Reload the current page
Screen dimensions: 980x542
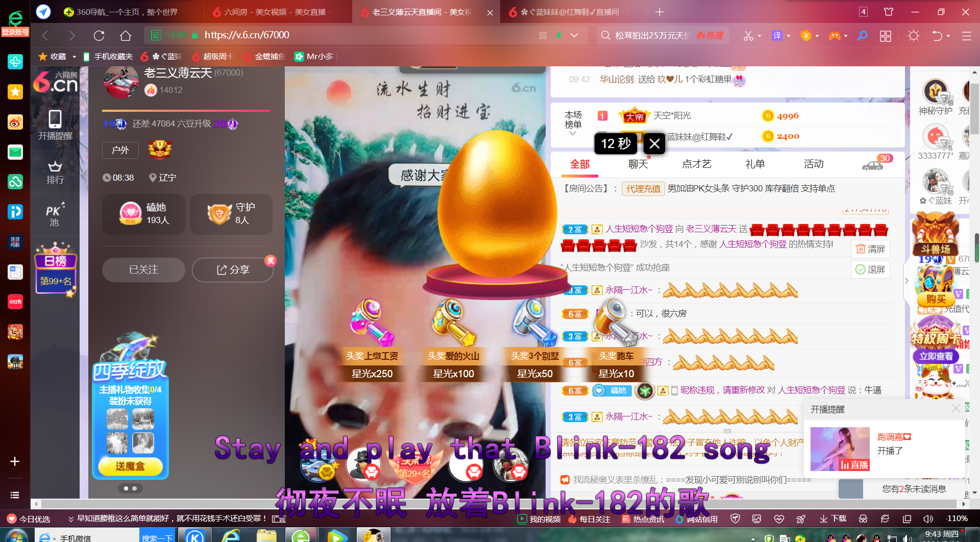coord(99,35)
